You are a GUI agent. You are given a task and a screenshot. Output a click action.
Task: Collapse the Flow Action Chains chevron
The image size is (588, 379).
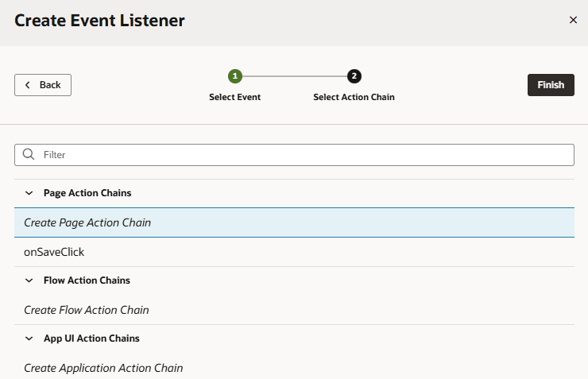pos(29,280)
